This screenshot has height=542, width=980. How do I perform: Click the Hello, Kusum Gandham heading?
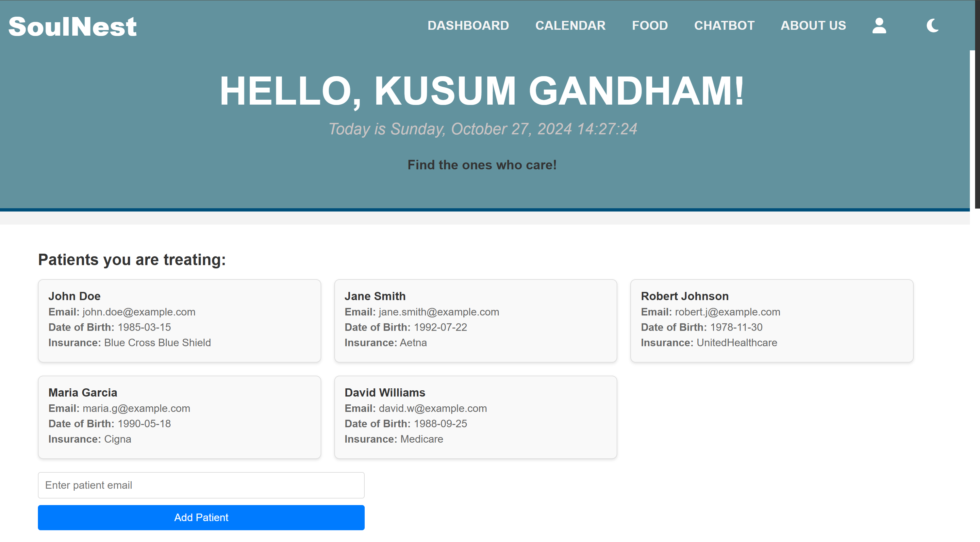click(482, 91)
